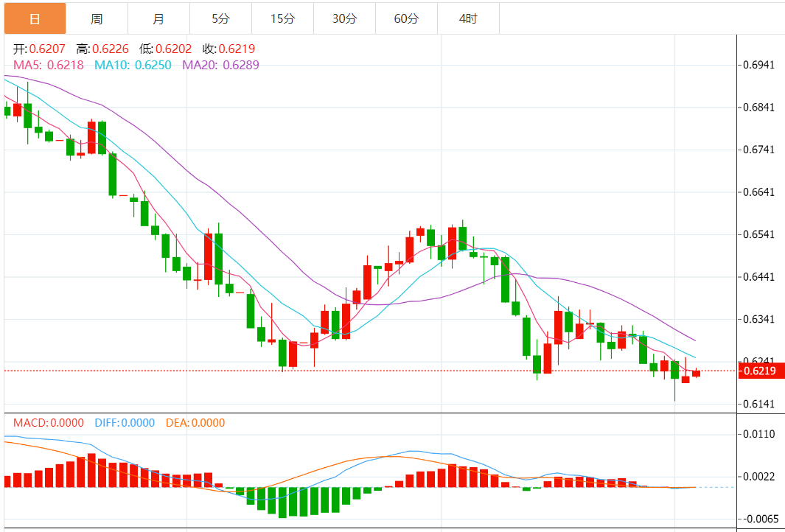Click the 低:0.6202 low price value
785x532 pixels.
[166, 49]
